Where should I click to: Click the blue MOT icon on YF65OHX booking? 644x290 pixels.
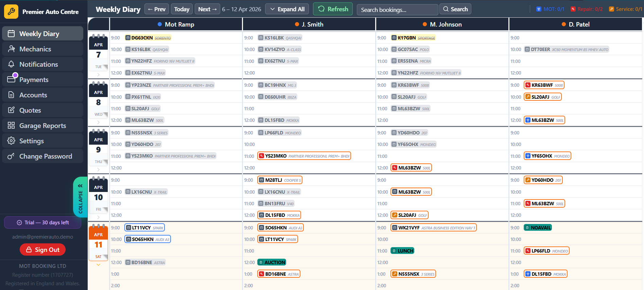(528, 156)
